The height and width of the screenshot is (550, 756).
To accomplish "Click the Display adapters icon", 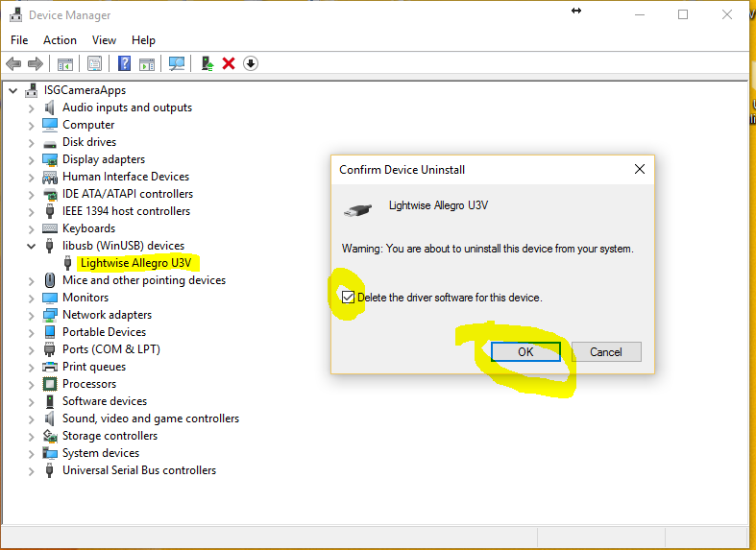I will pyautogui.click(x=50, y=159).
